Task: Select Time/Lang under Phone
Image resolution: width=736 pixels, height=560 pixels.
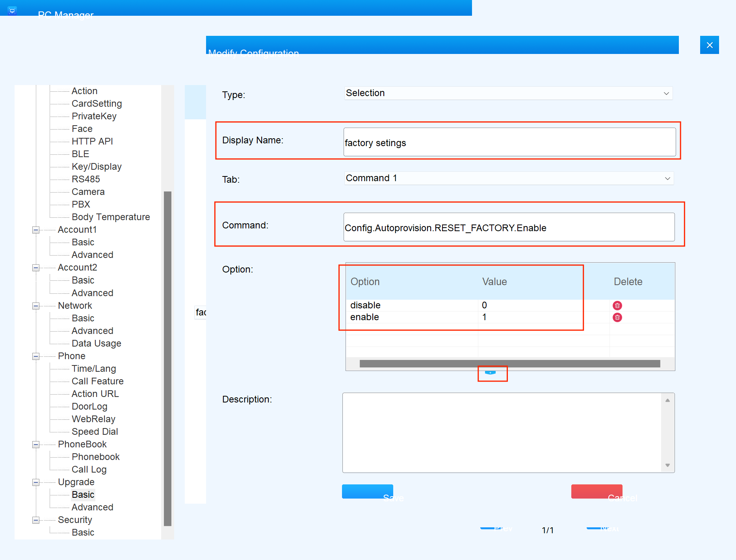Action: (94, 369)
